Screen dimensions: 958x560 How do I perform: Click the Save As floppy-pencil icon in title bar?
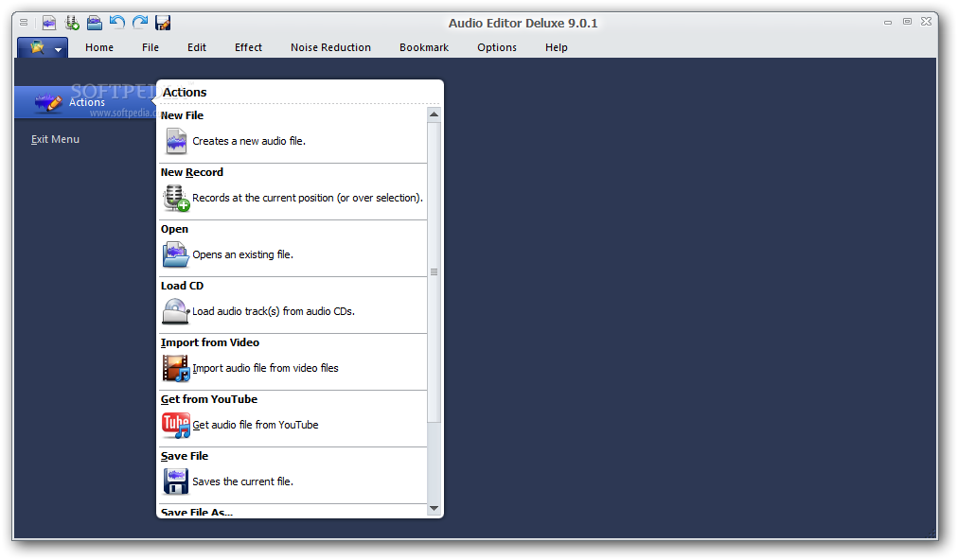163,24
